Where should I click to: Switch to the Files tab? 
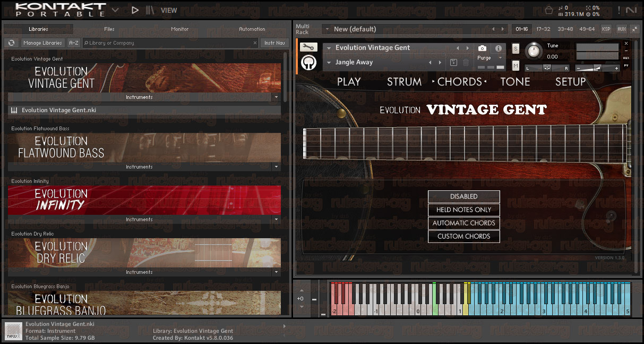click(x=109, y=29)
